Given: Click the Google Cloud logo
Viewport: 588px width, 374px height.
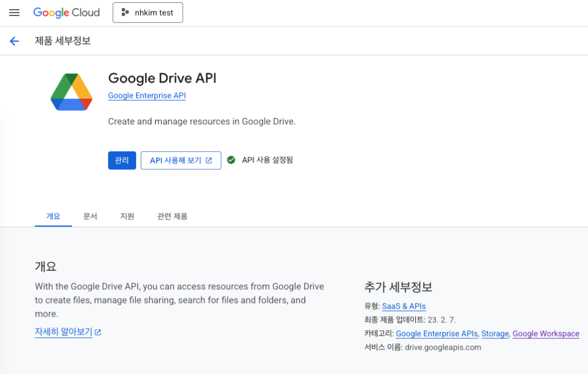Looking at the screenshot, I should pyautogui.click(x=66, y=13).
